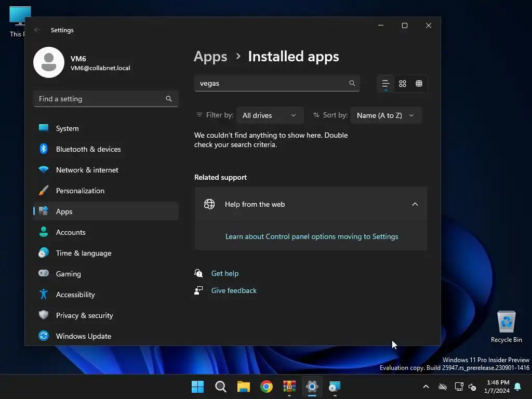Open the Sort by Name dropdown
532x399 pixels.
click(x=386, y=115)
